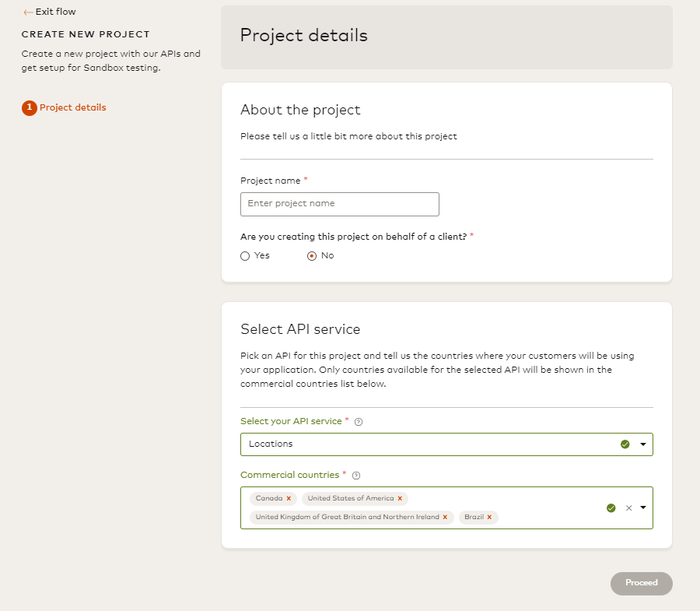Go to Project details step

tap(73, 107)
